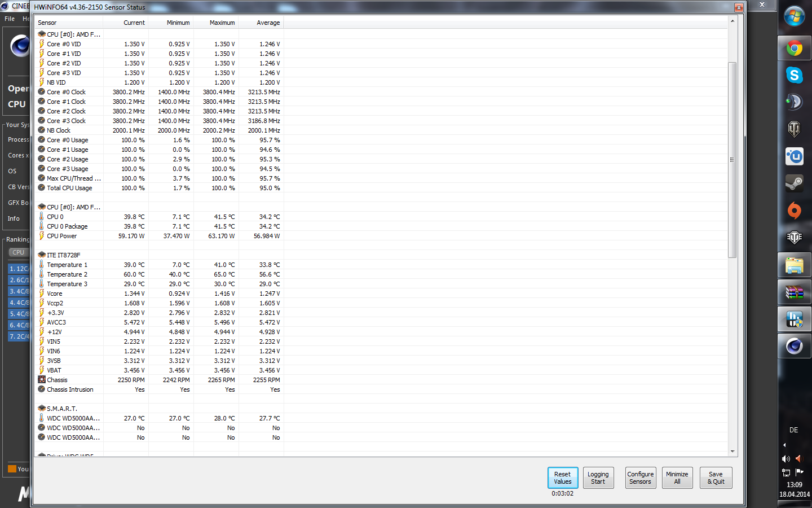Click the DE language indicator

click(x=794, y=430)
